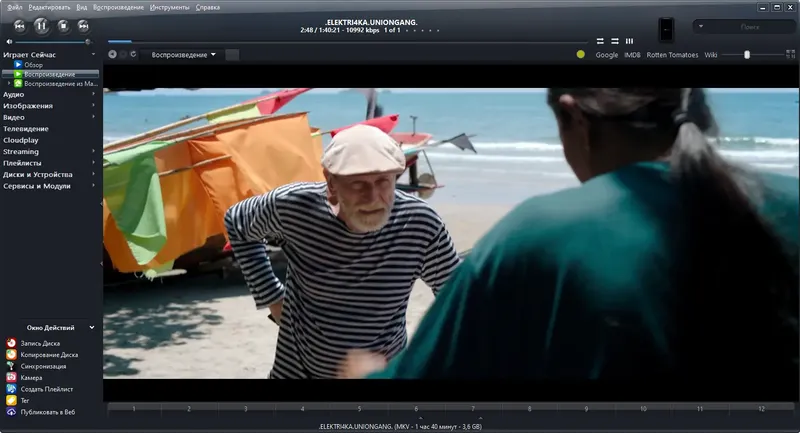The height and width of the screenshot is (433, 800).
Task: Mute audio via the speaker icon
Action: (9, 42)
